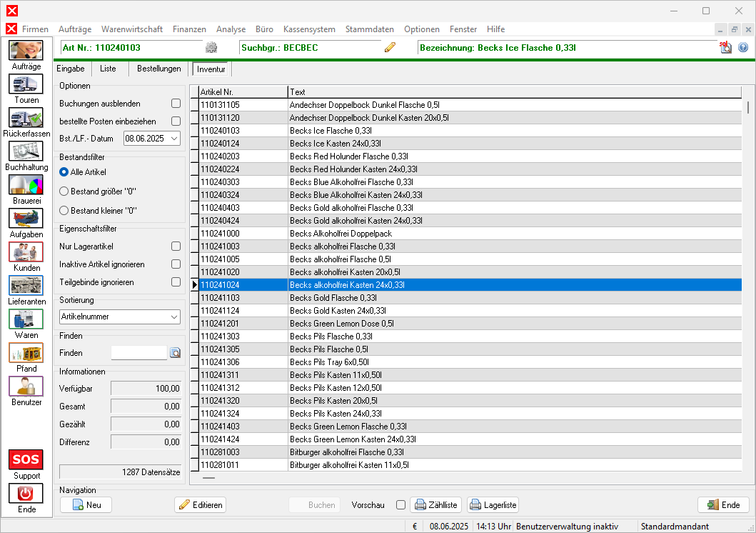Open the Warenwirtschaft menu
The width and height of the screenshot is (756, 533).
tap(132, 29)
